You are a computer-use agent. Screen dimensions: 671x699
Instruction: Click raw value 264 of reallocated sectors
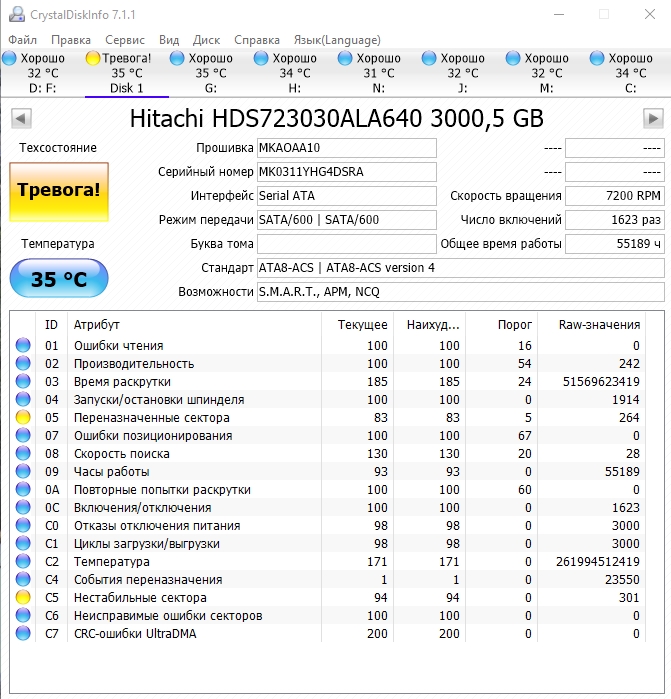pos(629,418)
